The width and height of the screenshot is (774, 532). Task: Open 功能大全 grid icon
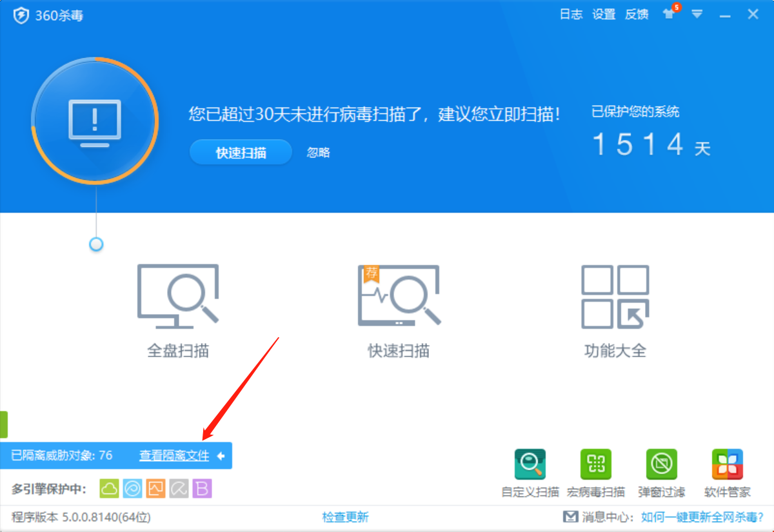[x=615, y=296]
